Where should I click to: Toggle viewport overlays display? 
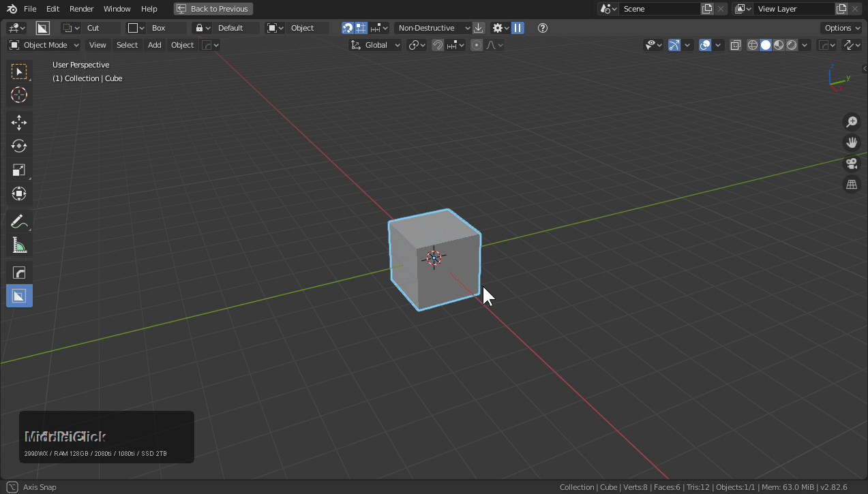(706, 45)
